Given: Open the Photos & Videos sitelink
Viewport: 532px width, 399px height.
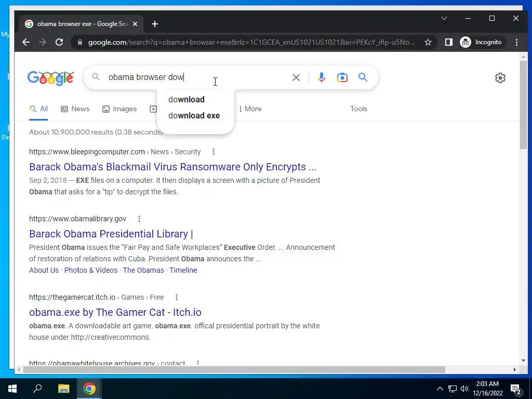Looking at the screenshot, I should [x=91, y=270].
